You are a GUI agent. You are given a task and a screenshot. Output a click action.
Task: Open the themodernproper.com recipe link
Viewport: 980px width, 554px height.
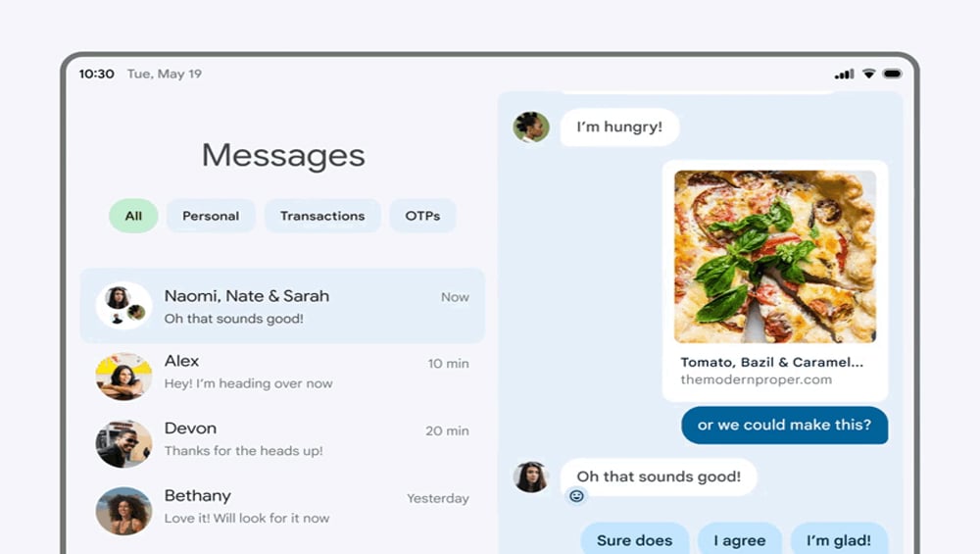pos(757,379)
